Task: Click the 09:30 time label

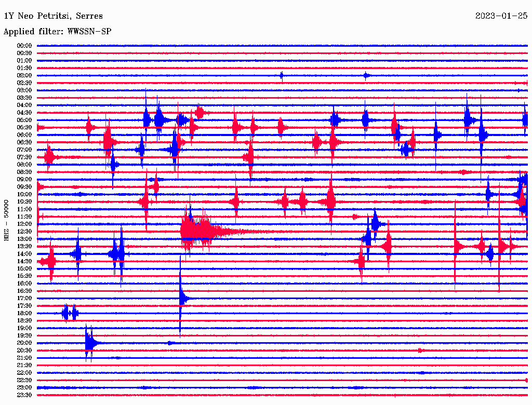Action: 24,187
